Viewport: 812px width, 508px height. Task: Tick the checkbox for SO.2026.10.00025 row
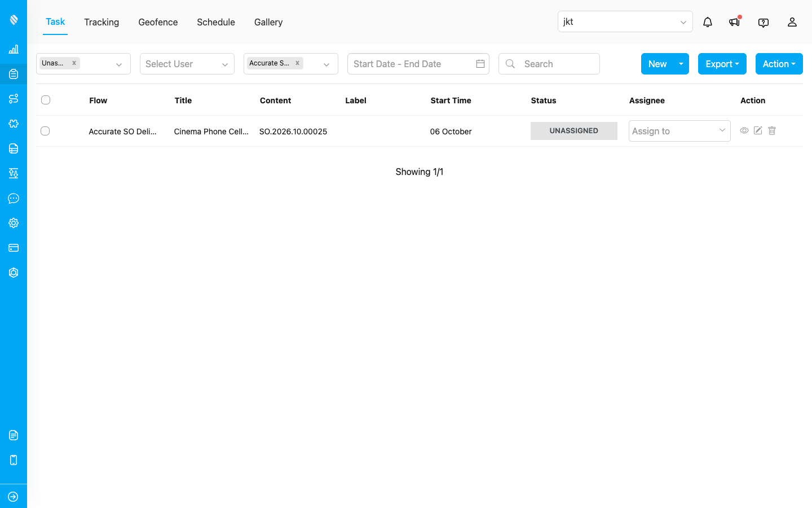coord(45,131)
